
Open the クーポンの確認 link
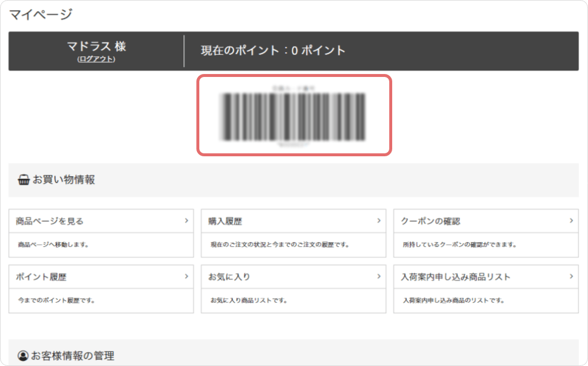point(430,221)
